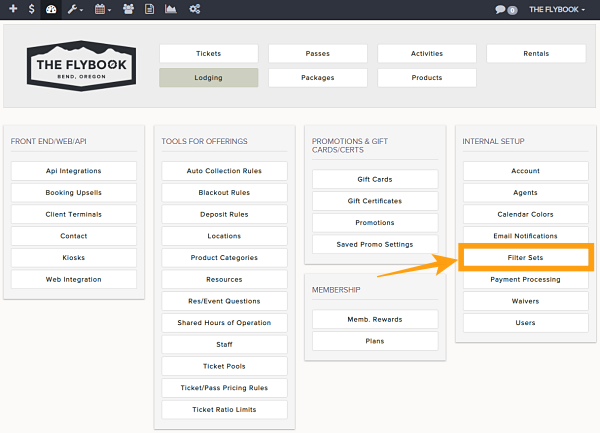Open the calendar dropdown menu
The image size is (600, 433).
(103, 9)
